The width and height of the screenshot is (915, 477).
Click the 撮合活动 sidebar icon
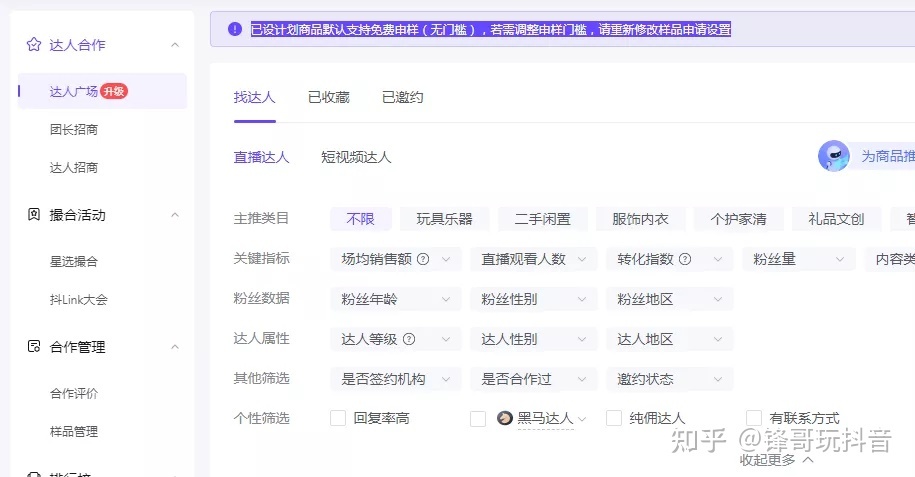coord(34,215)
